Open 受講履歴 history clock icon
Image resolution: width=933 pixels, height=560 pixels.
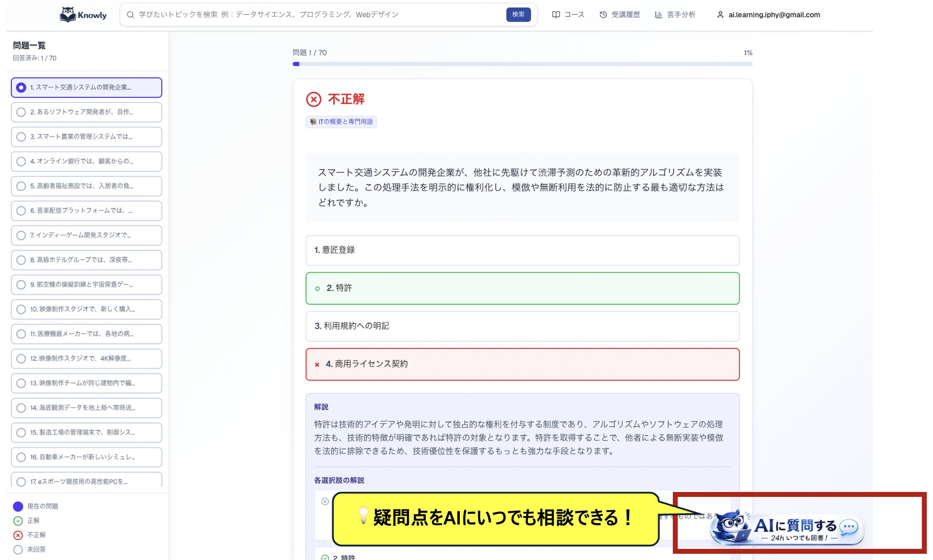pos(603,15)
